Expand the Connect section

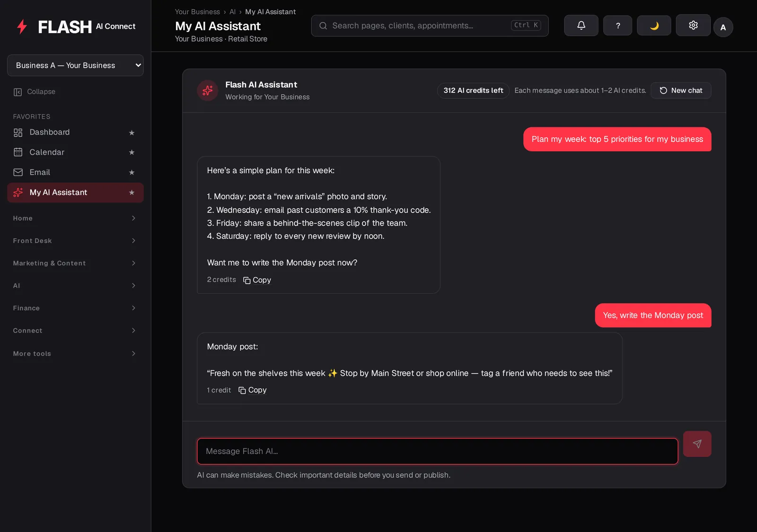[x=75, y=331]
